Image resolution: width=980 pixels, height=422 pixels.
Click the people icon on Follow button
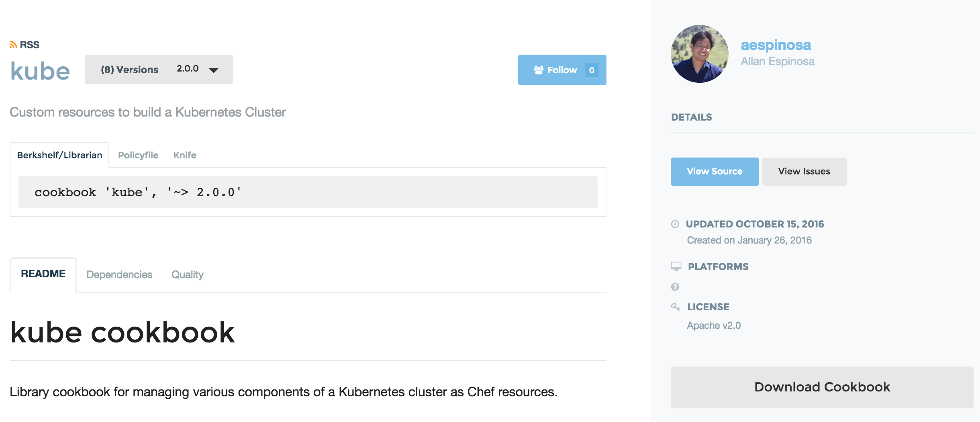tap(539, 70)
